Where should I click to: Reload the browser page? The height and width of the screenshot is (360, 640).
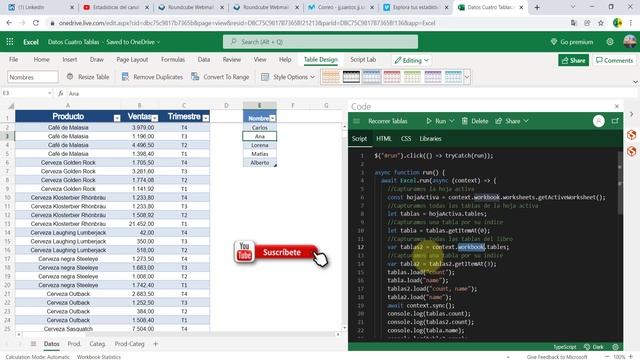pyautogui.click(x=36, y=23)
